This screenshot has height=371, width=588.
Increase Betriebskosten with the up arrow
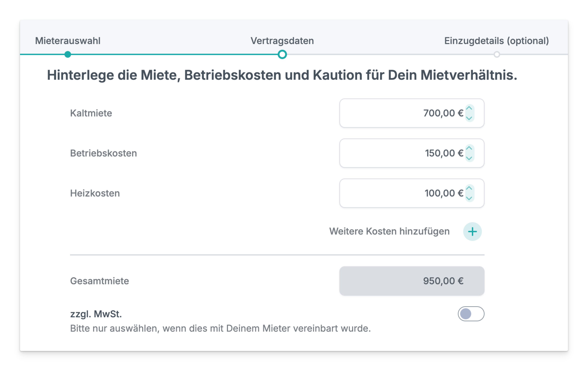pyautogui.click(x=469, y=148)
